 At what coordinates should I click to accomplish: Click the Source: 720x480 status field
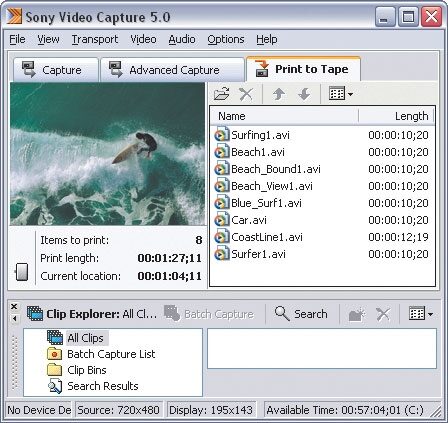(x=119, y=410)
